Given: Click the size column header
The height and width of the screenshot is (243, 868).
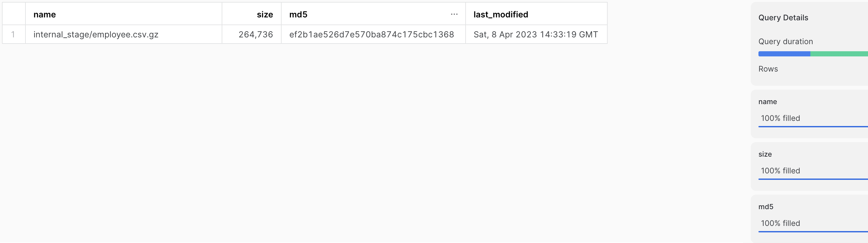Looking at the screenshot, I should point(265,15).
